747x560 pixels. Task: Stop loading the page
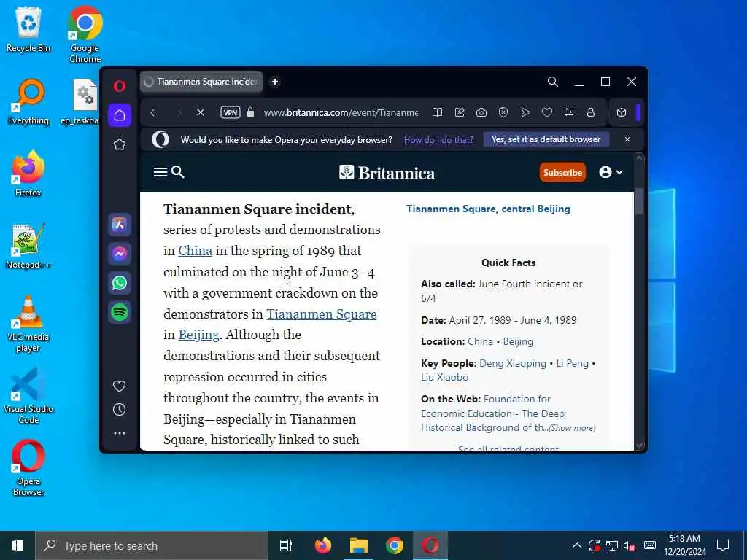coord(201,112)
